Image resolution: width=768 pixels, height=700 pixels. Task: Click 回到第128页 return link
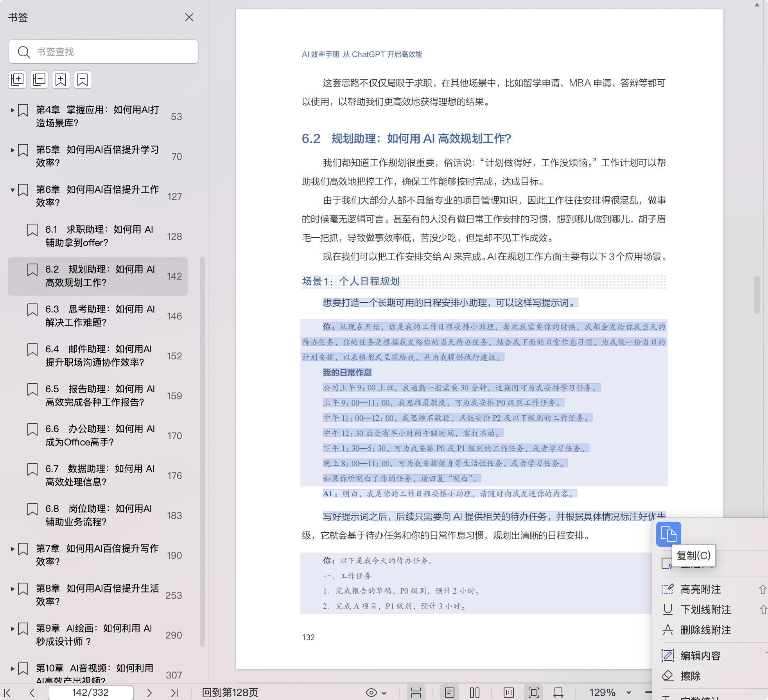click(230, 693)
